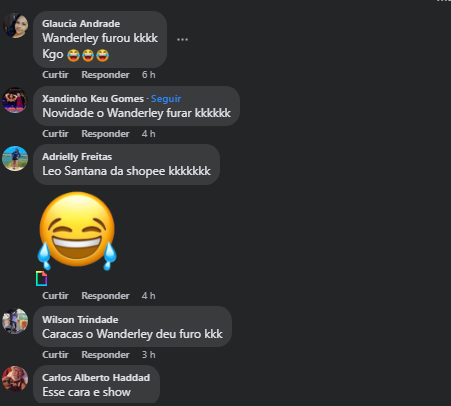Click the large laughing emoji sticker
The image size is (451, 406).
click(x=77, y=231)
